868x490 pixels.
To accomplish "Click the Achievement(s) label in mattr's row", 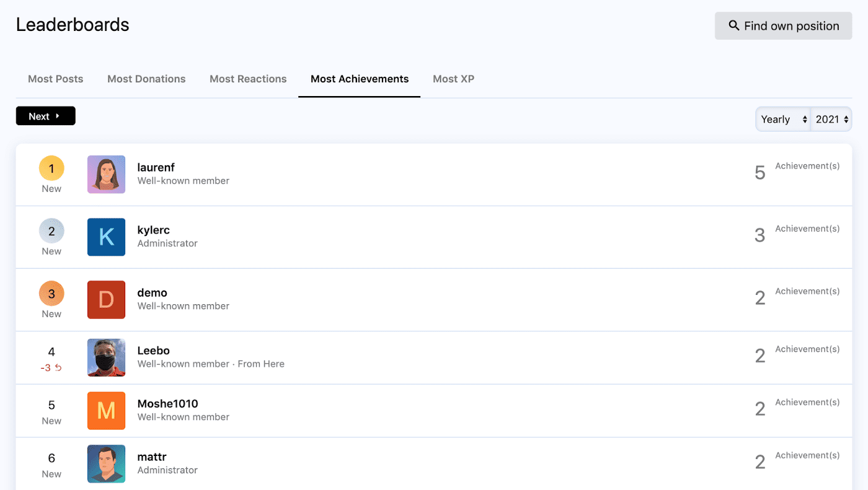I will tap(807, 455).
